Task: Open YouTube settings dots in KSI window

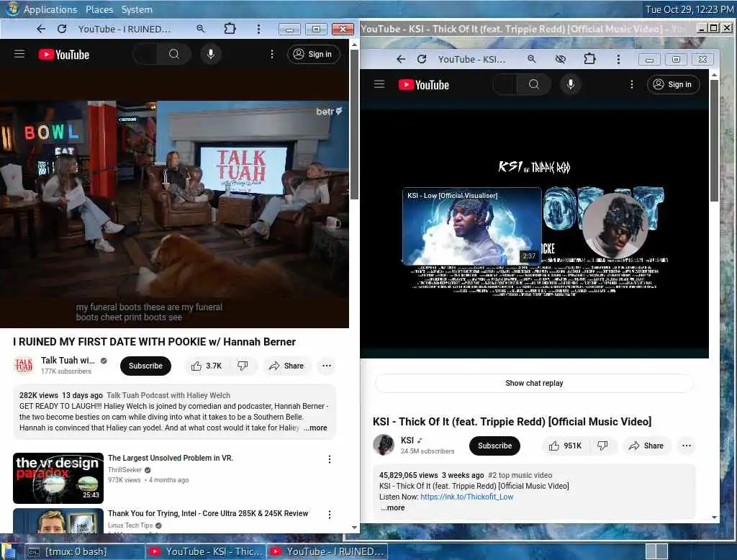Action: [x=632, y=84]
